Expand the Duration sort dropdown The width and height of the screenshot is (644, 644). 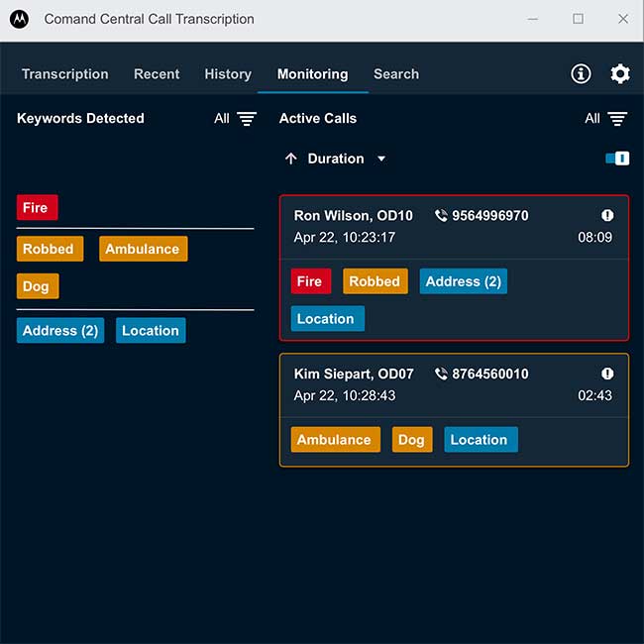coord(381,159)
